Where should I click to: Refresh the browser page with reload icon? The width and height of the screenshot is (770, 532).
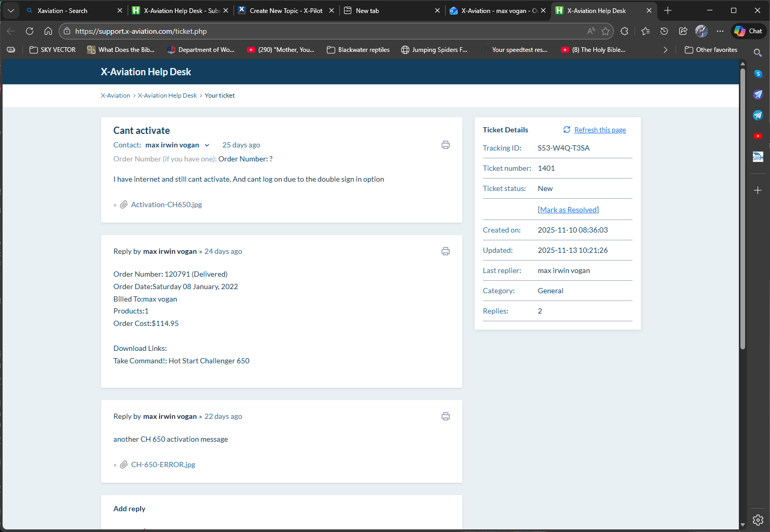(30, 31)
